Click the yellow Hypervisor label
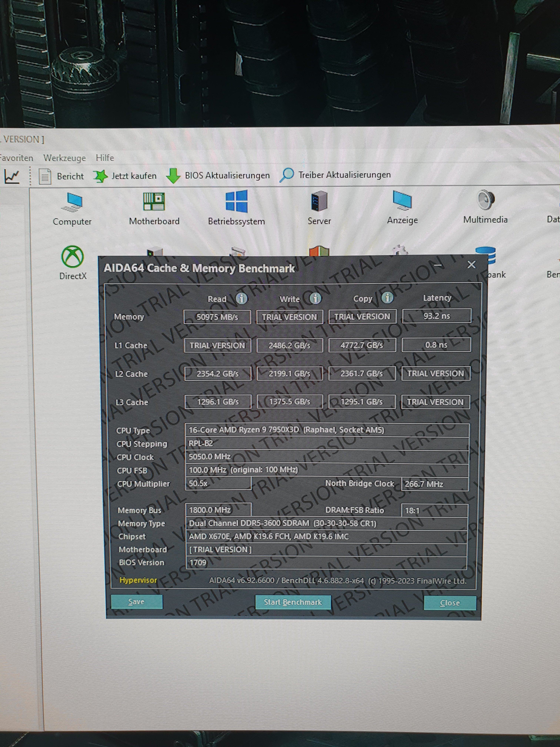 pos(138,580)
